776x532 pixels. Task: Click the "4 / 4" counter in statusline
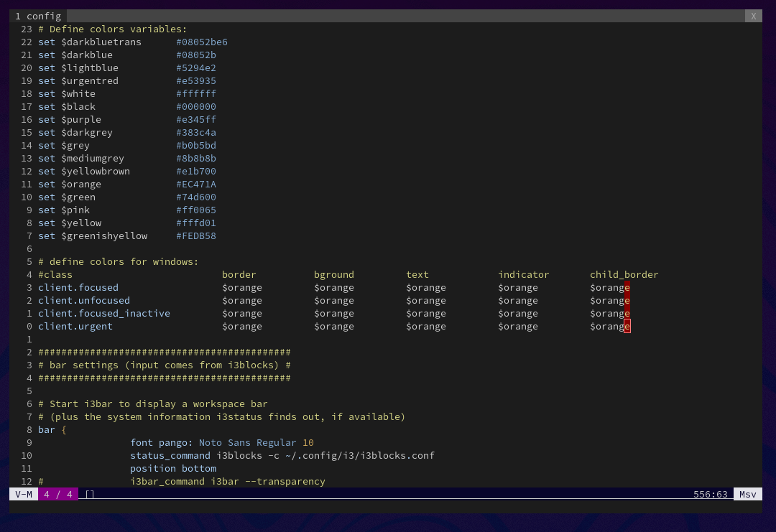[x=58, y=494]
